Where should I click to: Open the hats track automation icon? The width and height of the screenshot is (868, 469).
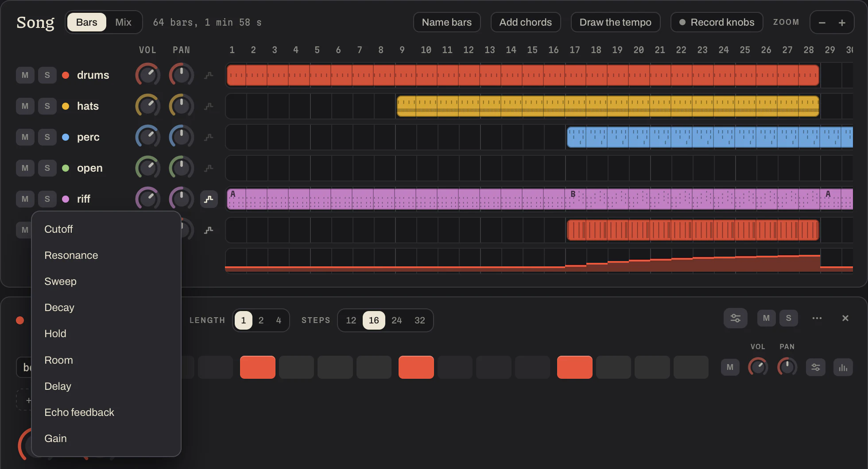point(209,106)
